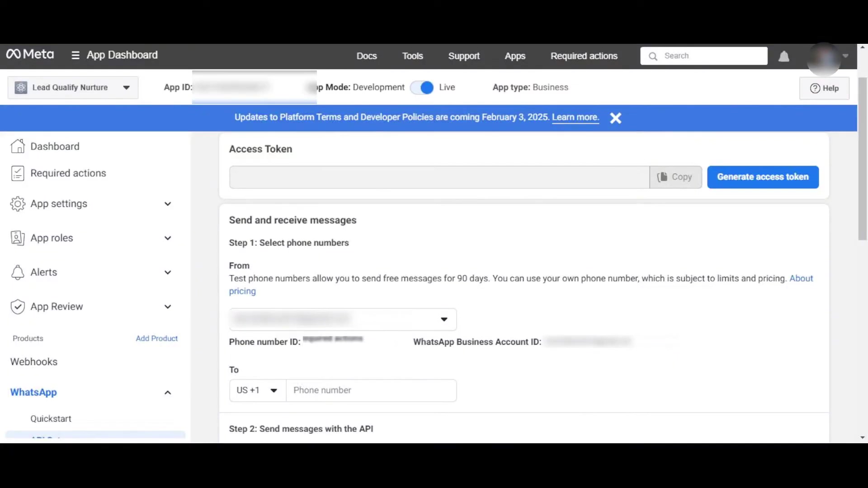Open Required actions in top navigation
This screenshot has height=488, width=868.
(x=584, y=56)
